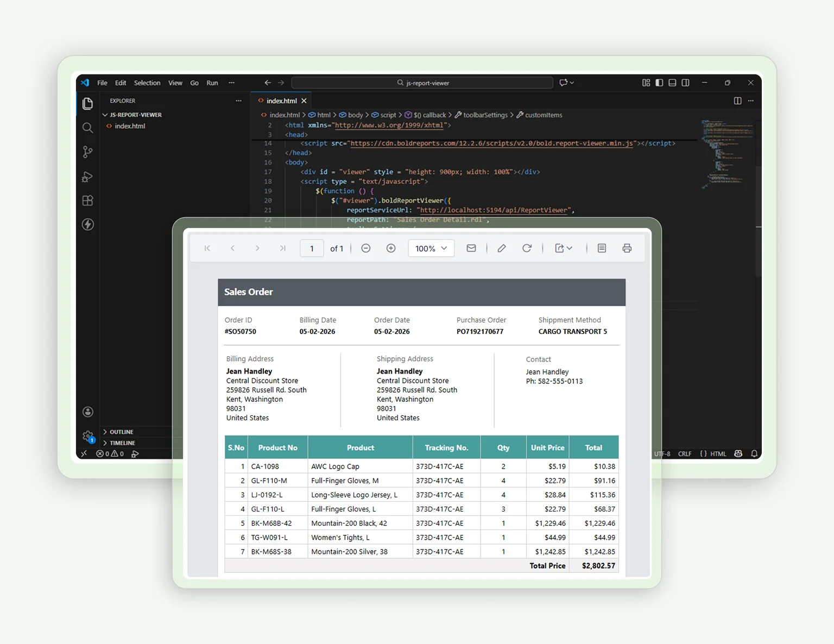Open the export format dropdown
Screen dimensions: 834x644
point(564,248)
